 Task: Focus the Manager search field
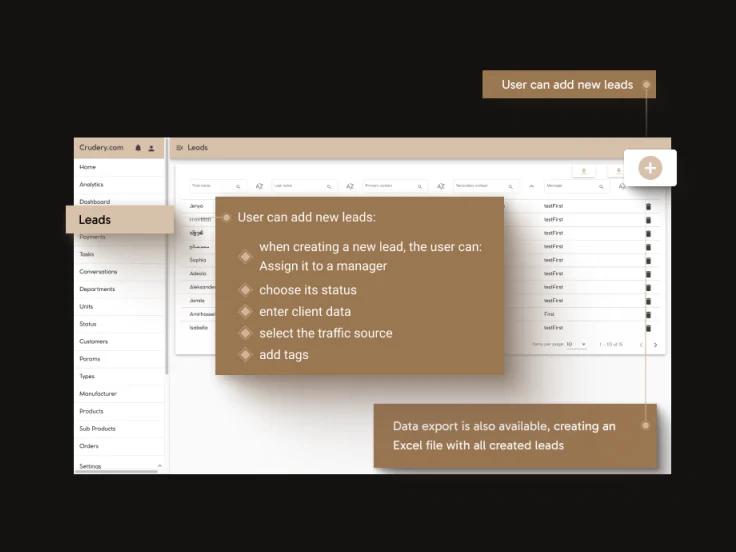coord(572,186)
